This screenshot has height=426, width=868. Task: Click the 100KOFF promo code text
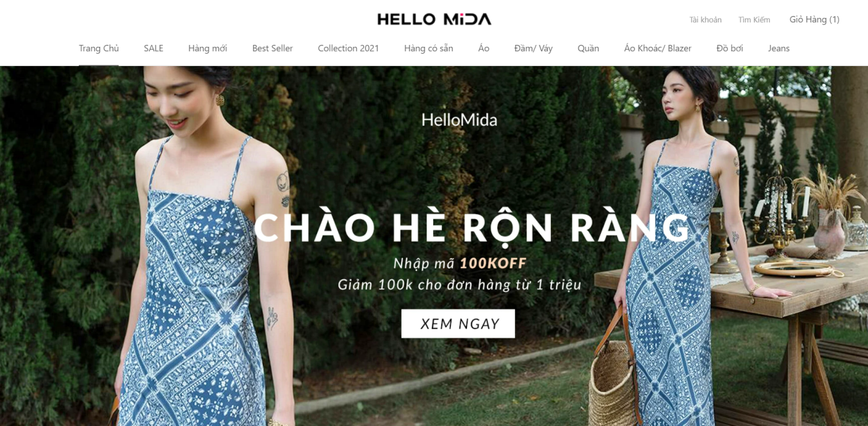tap(493, 263)
